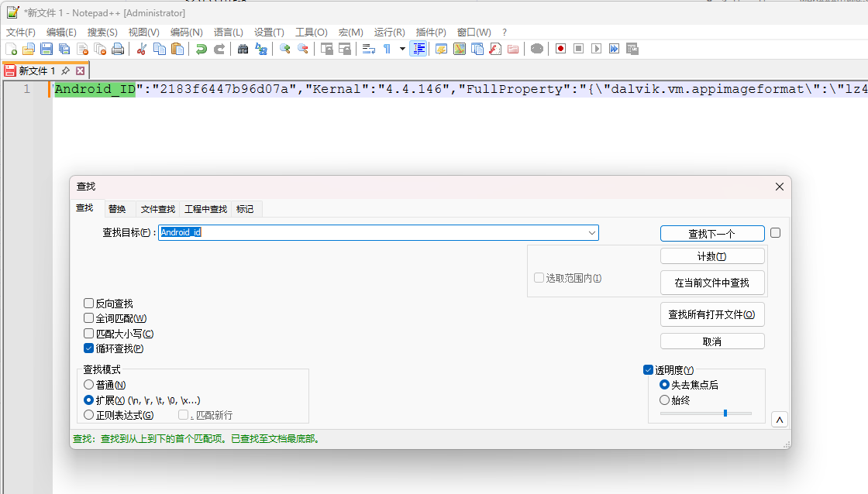The image size is (868, 494).
Task: Uncheck the 循环查找 checkbox
Action: (88, 348)
